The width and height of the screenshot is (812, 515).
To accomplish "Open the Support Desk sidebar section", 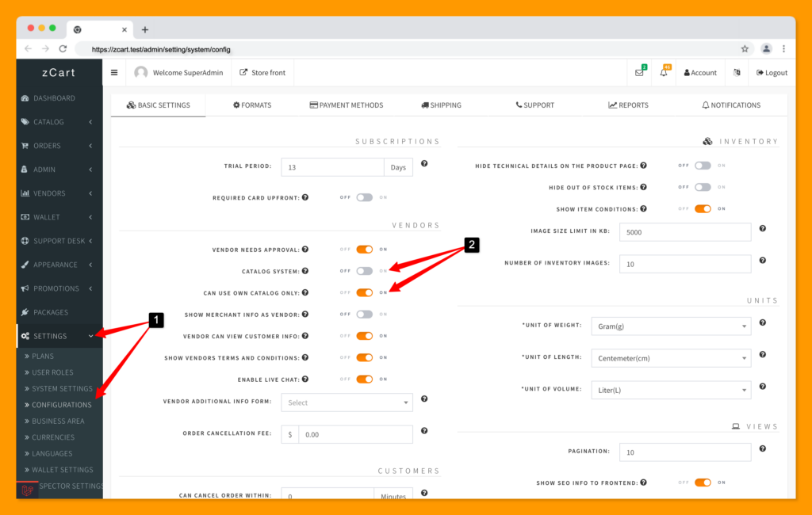I will 54,240.
